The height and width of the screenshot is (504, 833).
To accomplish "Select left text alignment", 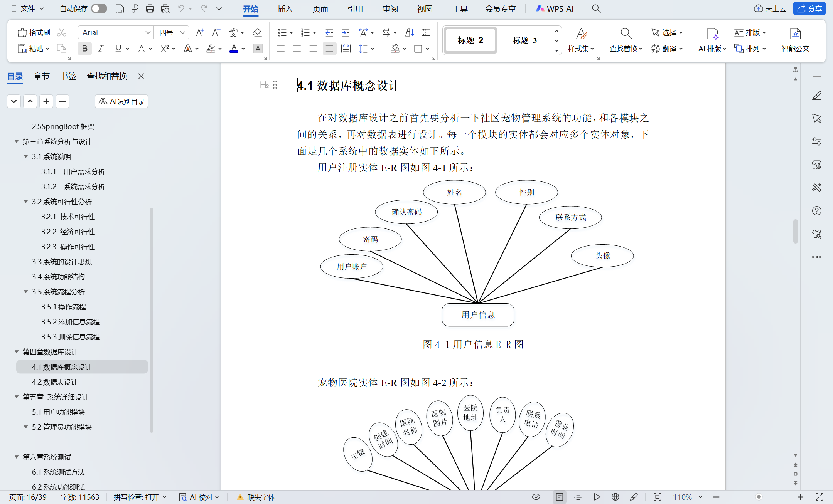I will [x=281, y=49].
